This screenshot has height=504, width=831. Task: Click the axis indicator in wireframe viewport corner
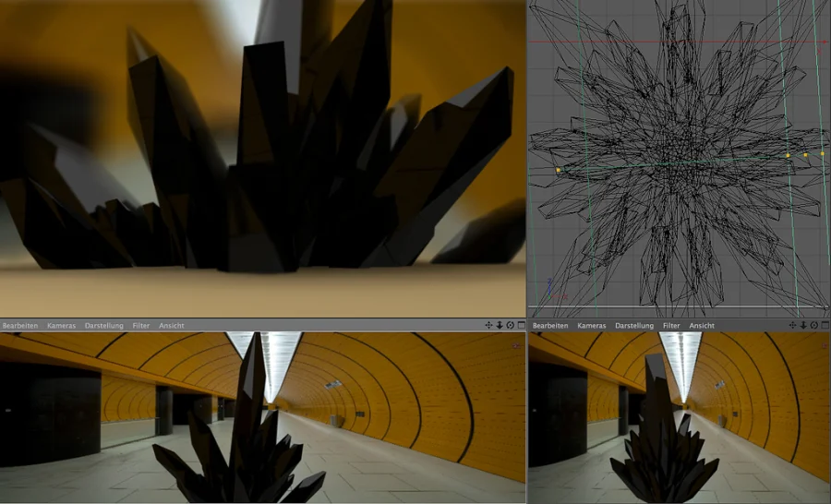tap(551, 290)
